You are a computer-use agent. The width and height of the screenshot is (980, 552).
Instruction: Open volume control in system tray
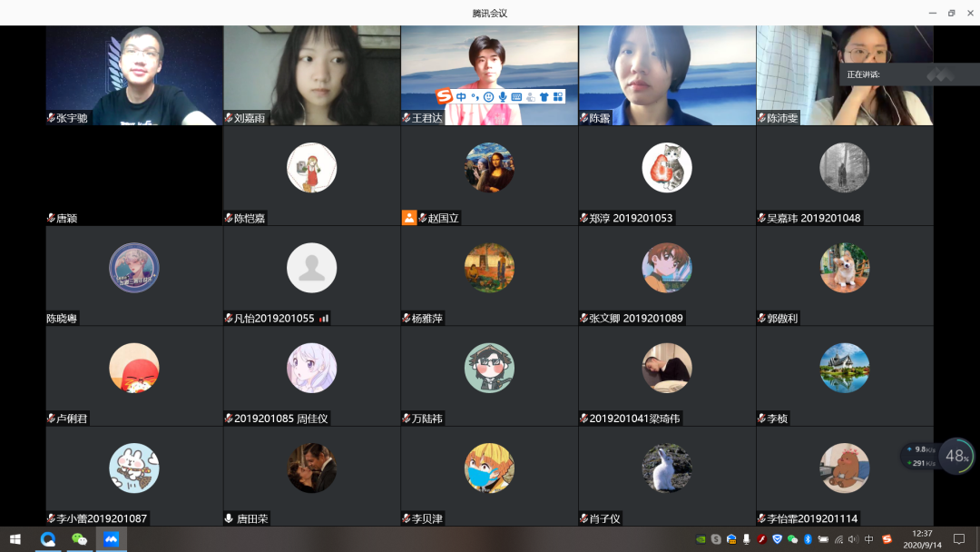853,539
